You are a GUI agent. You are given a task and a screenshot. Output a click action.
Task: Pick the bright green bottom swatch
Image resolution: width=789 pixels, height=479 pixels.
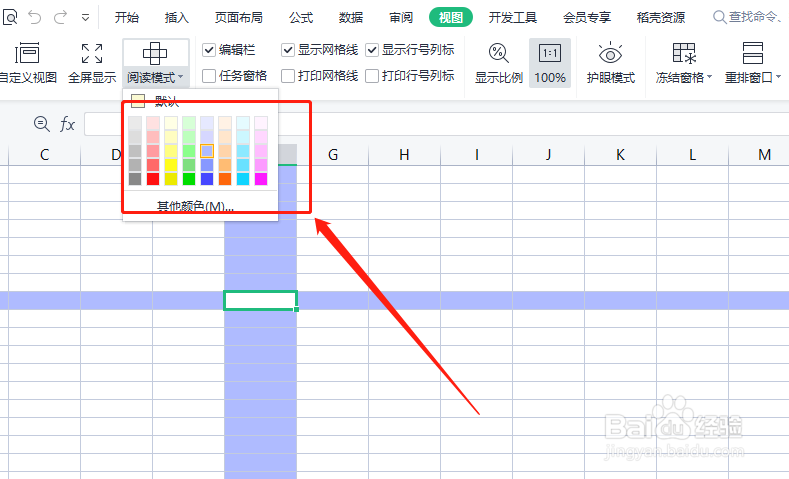[x=189, y=179]
